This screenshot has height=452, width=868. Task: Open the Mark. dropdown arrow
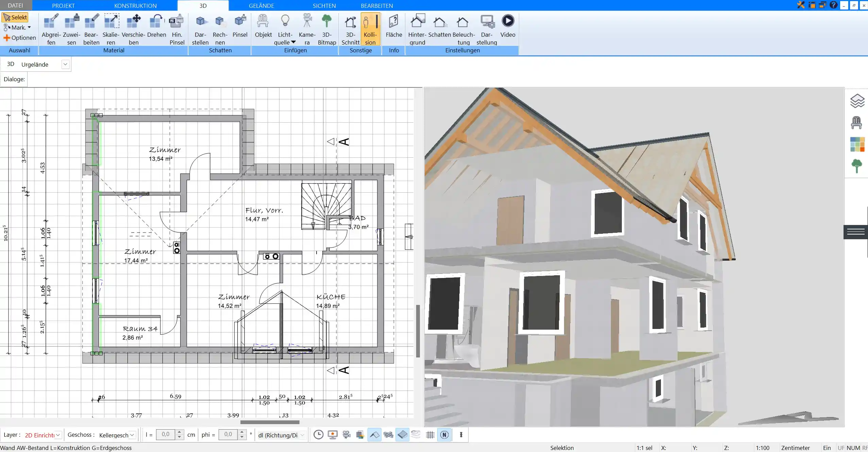click(29, 28)
